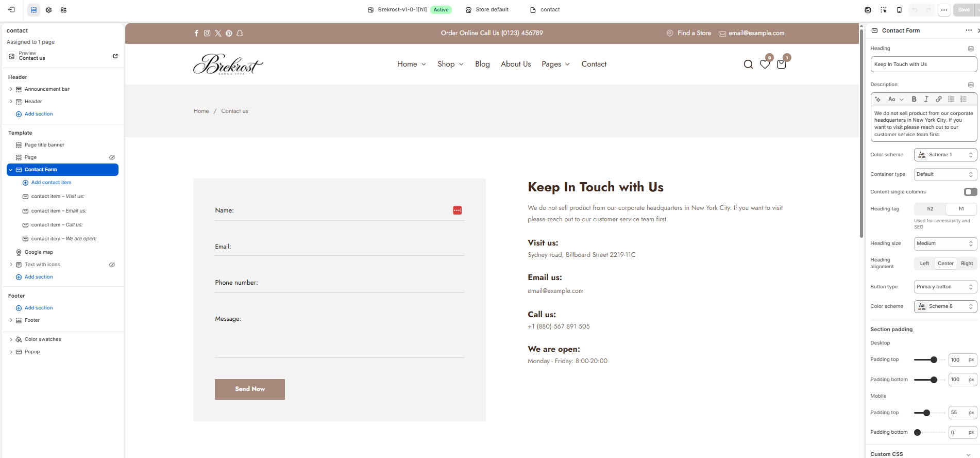Adjust Mobile Padding bottom slider

tap(918, 432)
